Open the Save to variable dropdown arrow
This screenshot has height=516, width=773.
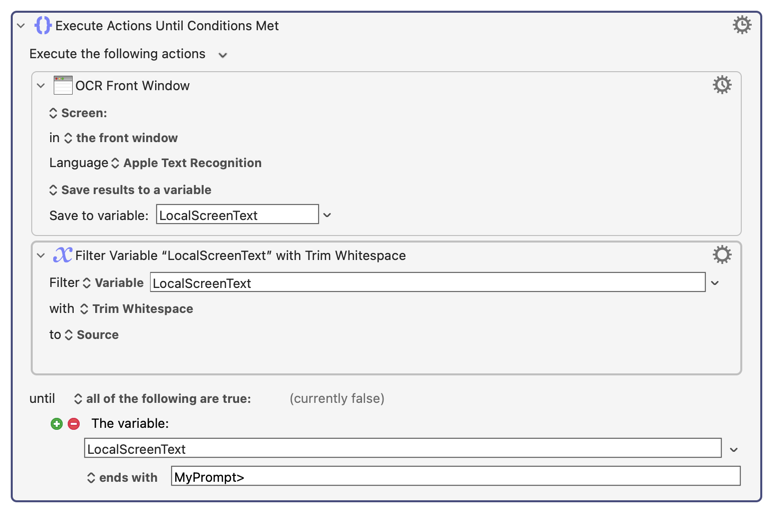click(x=327, y=215)
